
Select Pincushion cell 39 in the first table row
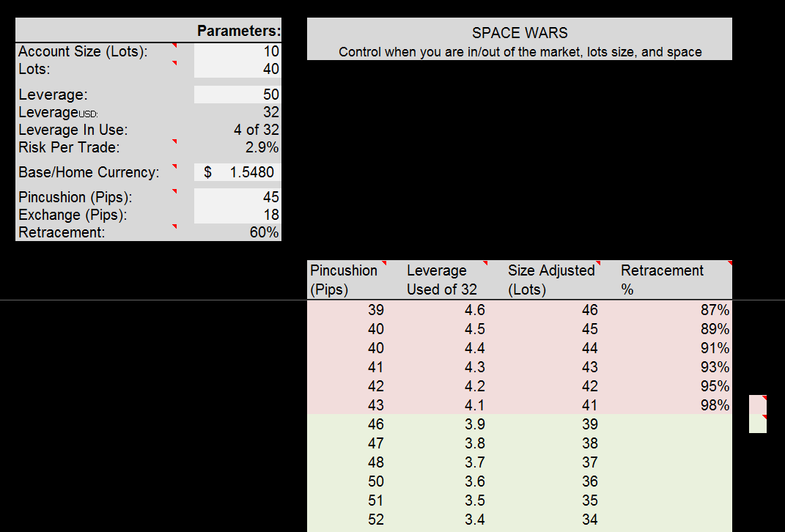coord(347,310)
